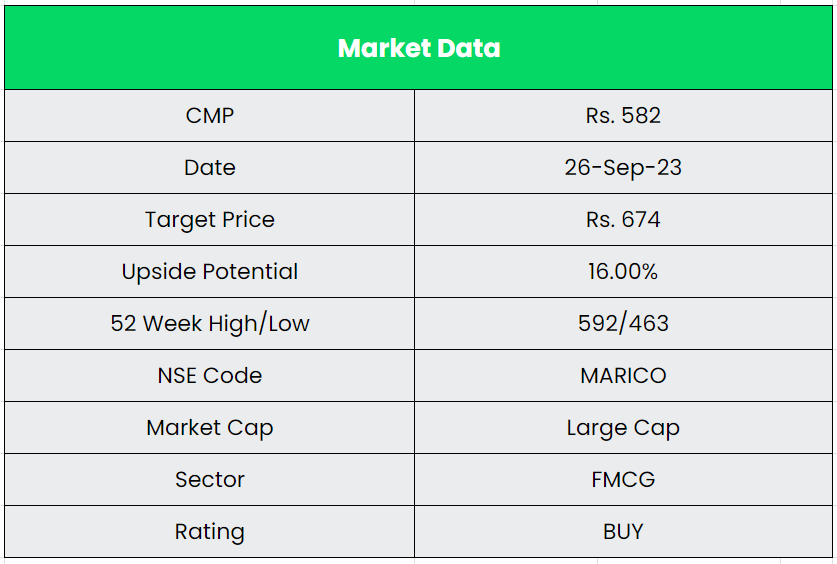The image size is (837, 564).
Task: Click the 26-Sep-23 date value
Action: point(623,168)
